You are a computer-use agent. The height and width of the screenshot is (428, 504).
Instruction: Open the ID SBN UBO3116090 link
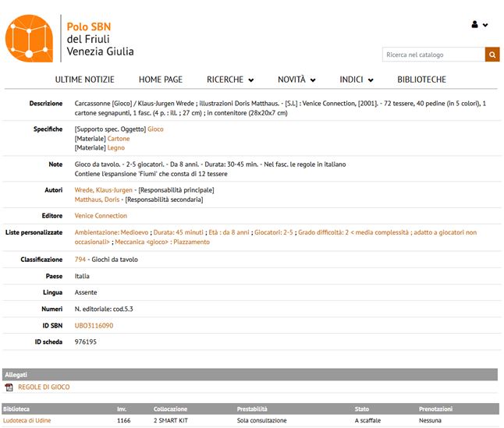[x=94, y=326]
